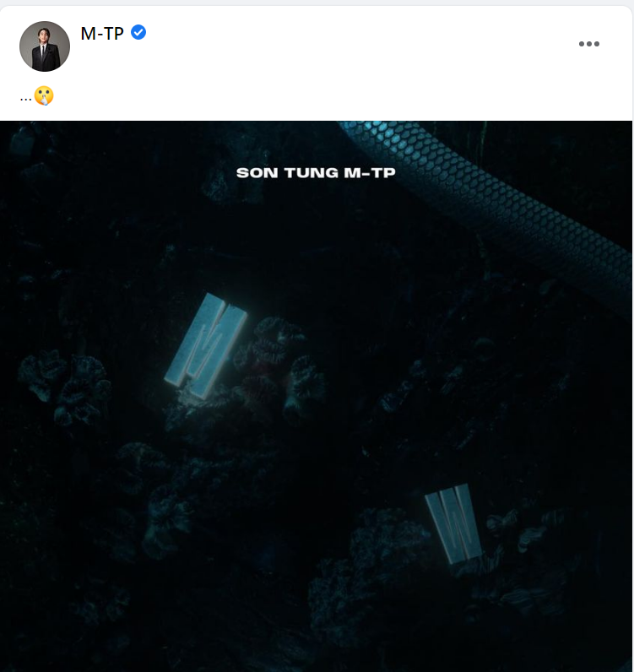Click the shushing face emoji in the caption

click(44, 95)
